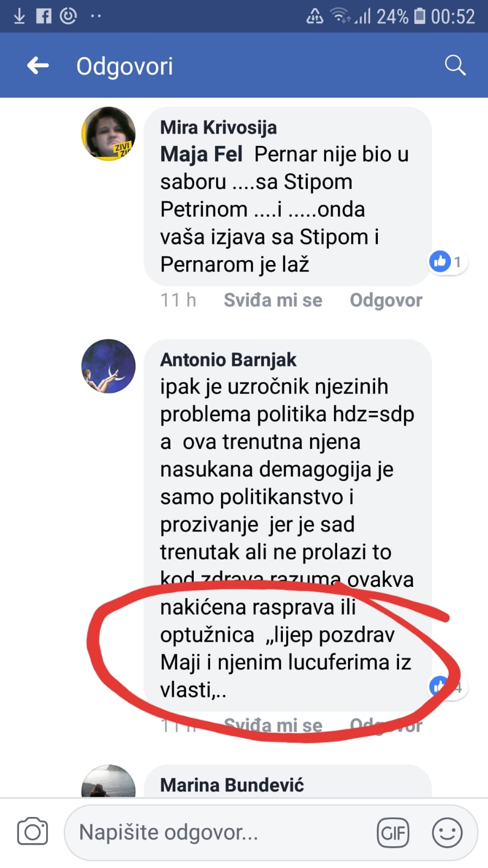This screenshot has height=868, width=488.
Task: Tap the back arrow next to Odgovori
Action: tap(38, 66)
